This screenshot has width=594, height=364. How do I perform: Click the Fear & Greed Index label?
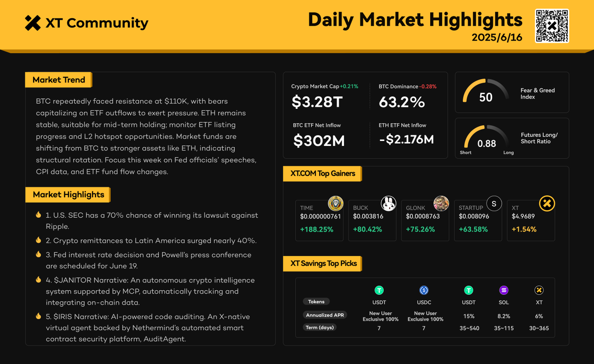[x=538, y=93]
